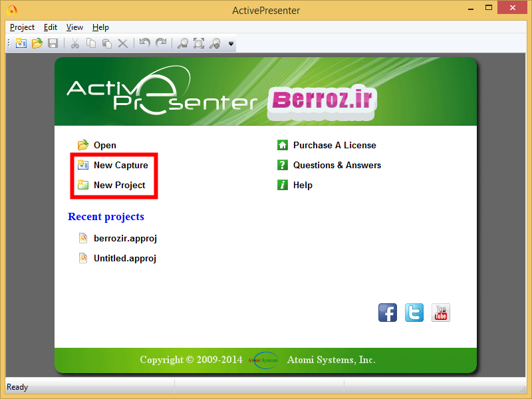Screen dimensions: 532x399
Task: Minimize the ActivePresenter window
Action: (x=471, y=9)
